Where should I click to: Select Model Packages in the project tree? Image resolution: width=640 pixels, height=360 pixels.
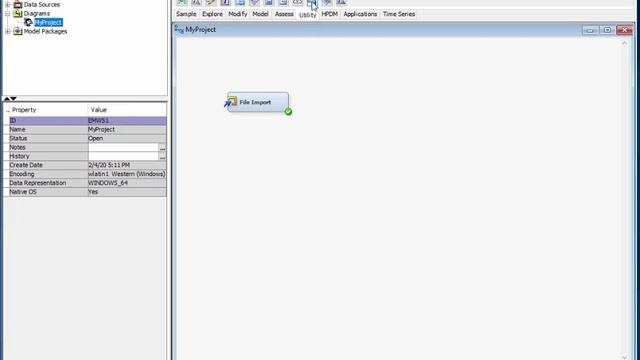(x=45, y=31)
